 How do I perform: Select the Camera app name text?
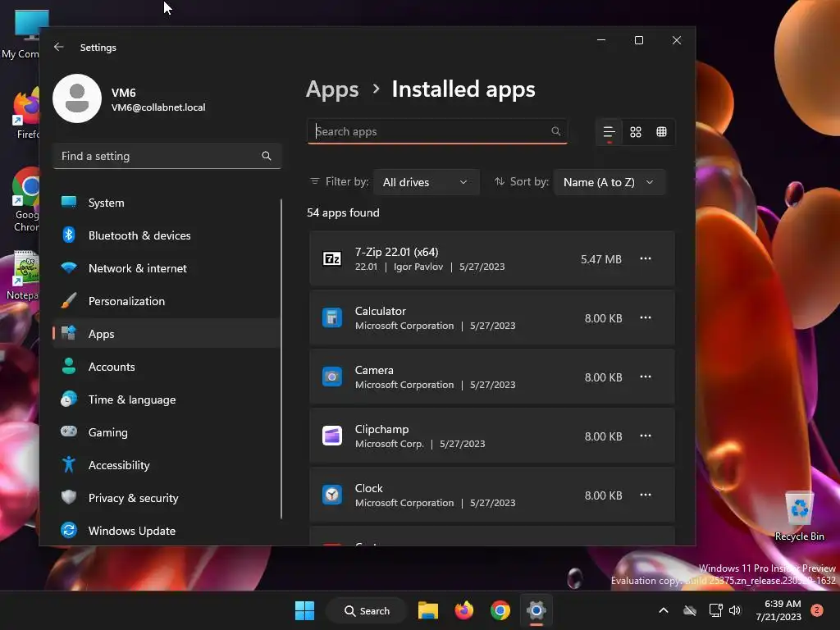[x=374, y=370]
